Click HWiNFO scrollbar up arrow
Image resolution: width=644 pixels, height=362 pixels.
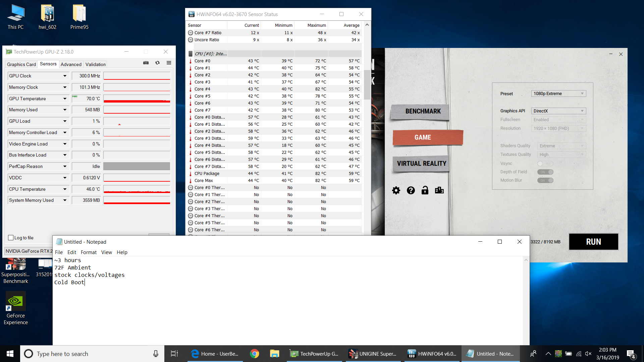point(367,25)
